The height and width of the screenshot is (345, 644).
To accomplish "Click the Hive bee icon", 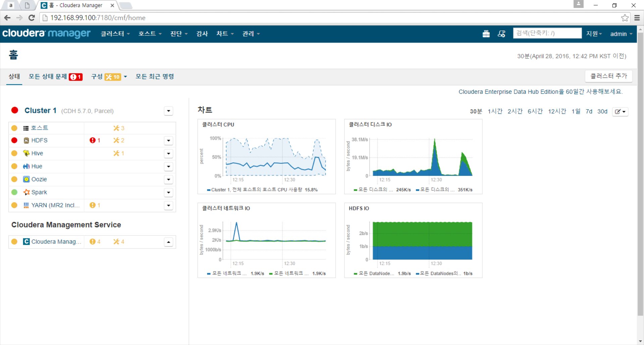I will pyautogui.click(x=26, y=153).
